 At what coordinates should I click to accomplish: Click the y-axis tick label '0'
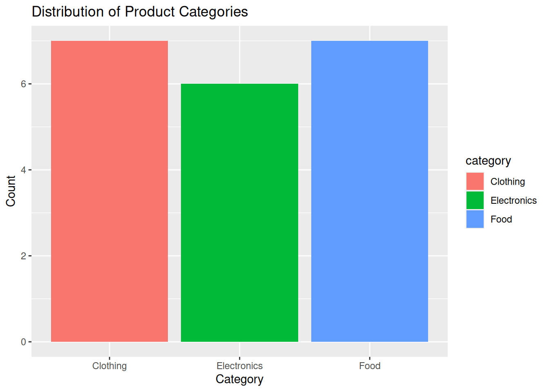click(24, 342)
